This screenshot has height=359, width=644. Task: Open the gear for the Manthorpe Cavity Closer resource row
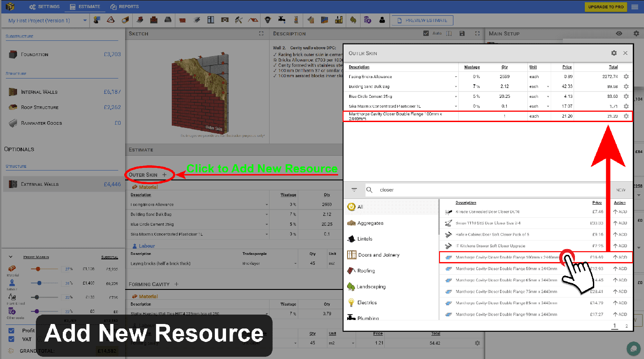tap(626, 116)
